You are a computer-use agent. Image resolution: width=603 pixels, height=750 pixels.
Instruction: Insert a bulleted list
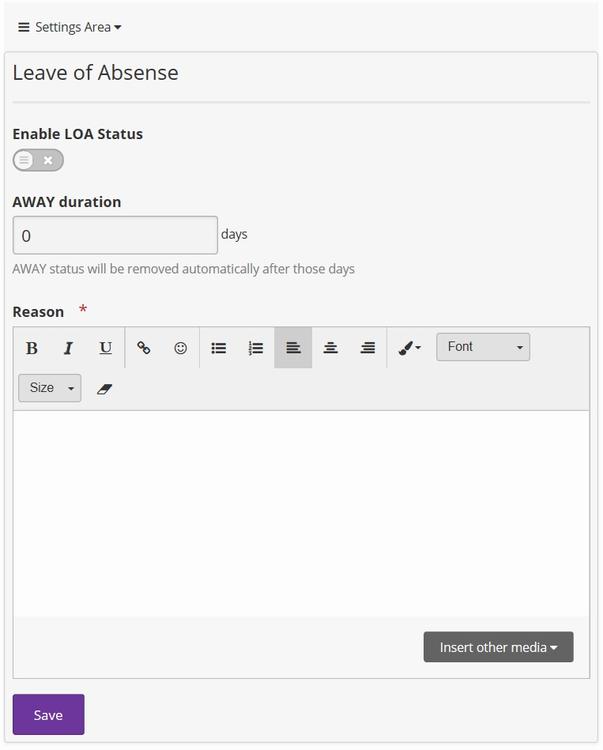pyautogui.click(x=219, y=348)
